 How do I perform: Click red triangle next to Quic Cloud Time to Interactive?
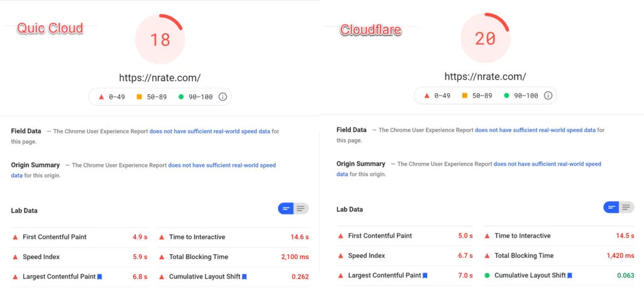pyautogui.click(x=162, y=237)
